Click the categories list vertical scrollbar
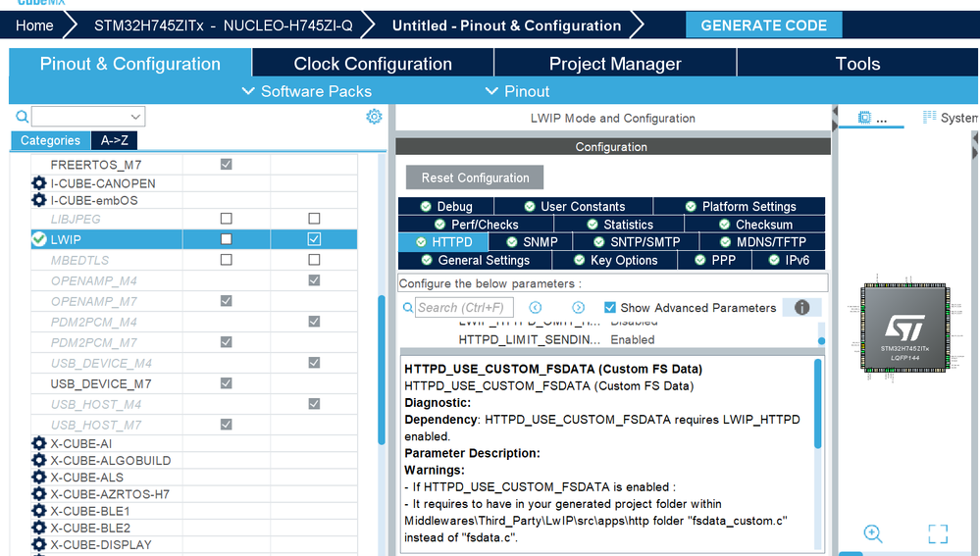Viewport: 980px width, 556px height. point(382,370)
